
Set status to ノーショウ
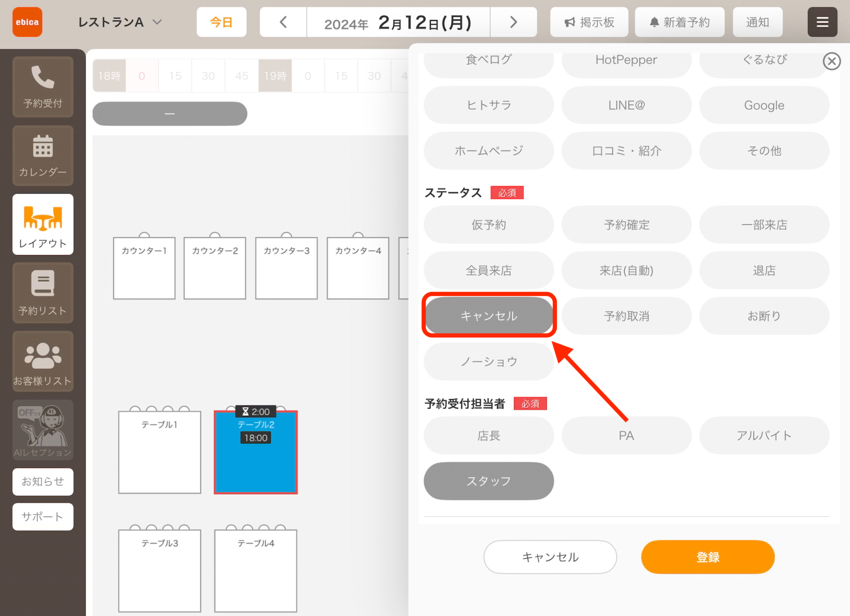[x=489, y=362]
